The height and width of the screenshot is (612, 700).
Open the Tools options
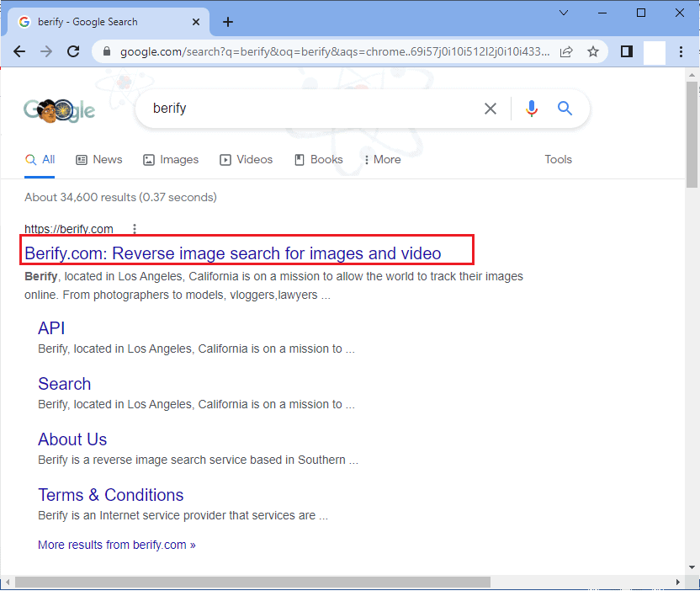[558, 160]
